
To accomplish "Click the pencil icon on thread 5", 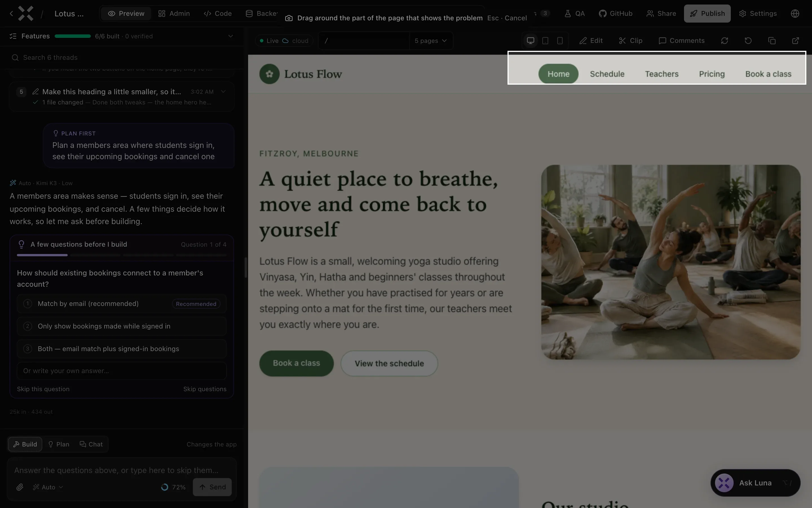I will [x=36, y=92].
